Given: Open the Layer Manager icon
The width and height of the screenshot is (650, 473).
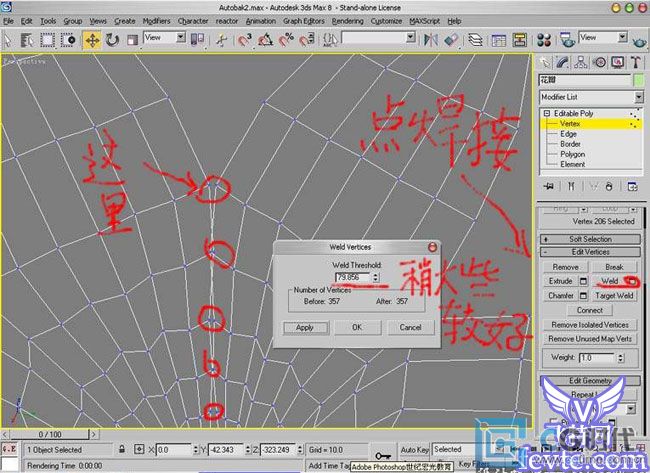Looking at the screenshot, I should (475, 40).
